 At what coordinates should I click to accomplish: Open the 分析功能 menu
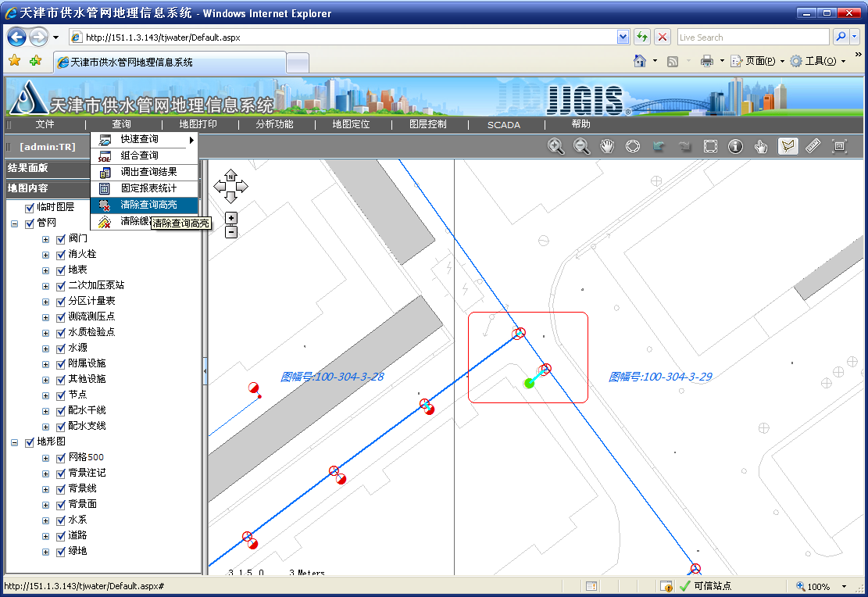click(274, 124)
